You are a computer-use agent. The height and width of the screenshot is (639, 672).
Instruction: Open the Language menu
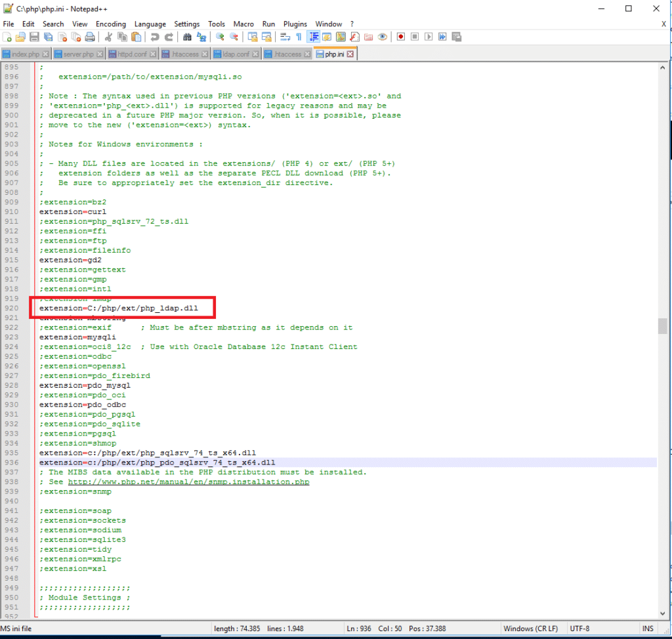point(150,24)
